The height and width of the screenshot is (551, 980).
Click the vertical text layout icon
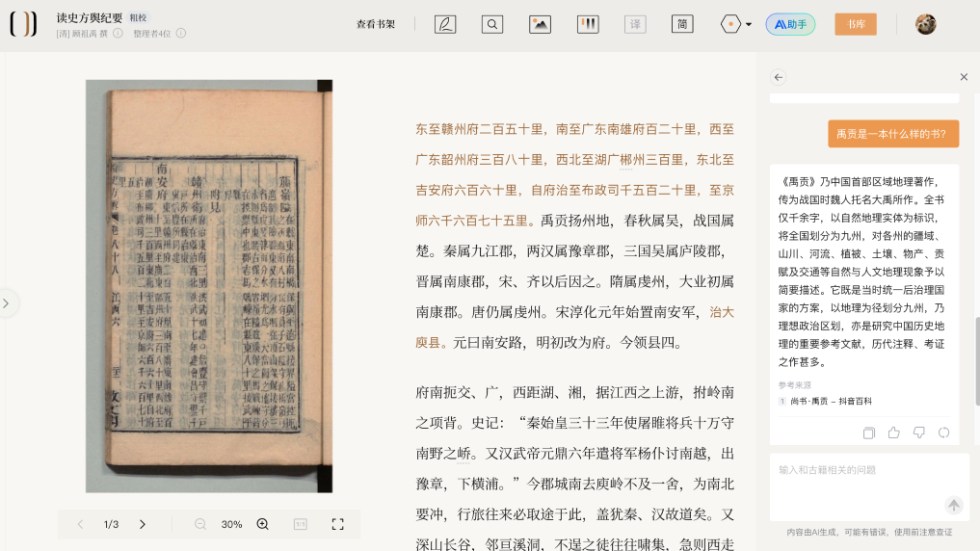coord(587,24)
